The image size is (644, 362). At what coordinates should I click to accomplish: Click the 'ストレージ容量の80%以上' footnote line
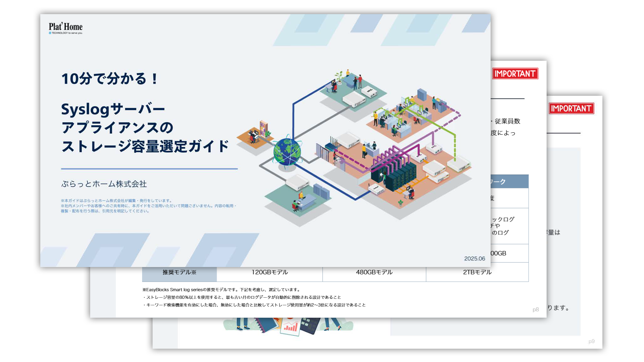(x=242, y=297)
